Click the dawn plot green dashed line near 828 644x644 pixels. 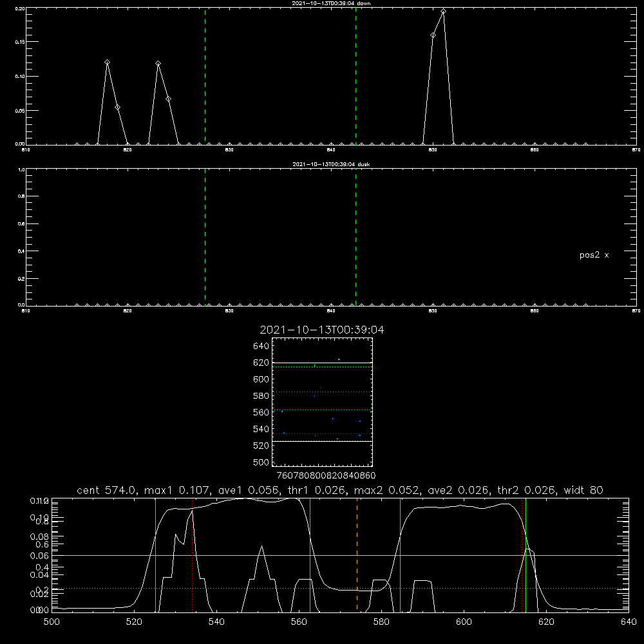205,76
